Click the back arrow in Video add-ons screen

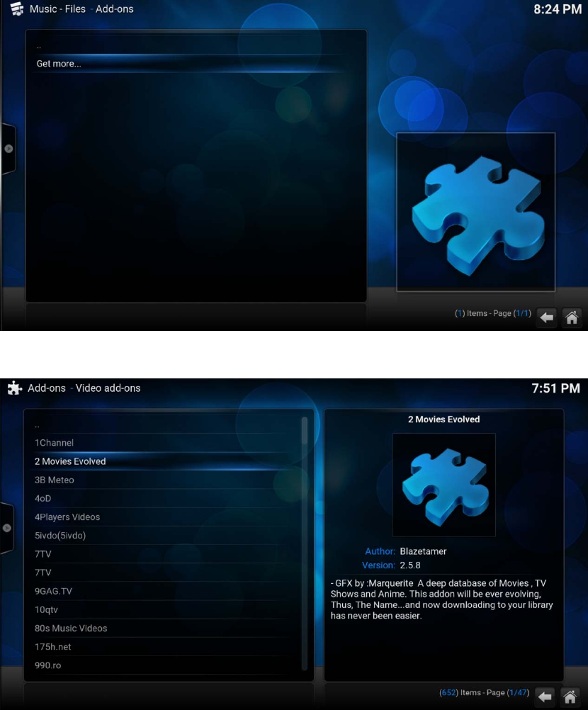pos(545,697)
